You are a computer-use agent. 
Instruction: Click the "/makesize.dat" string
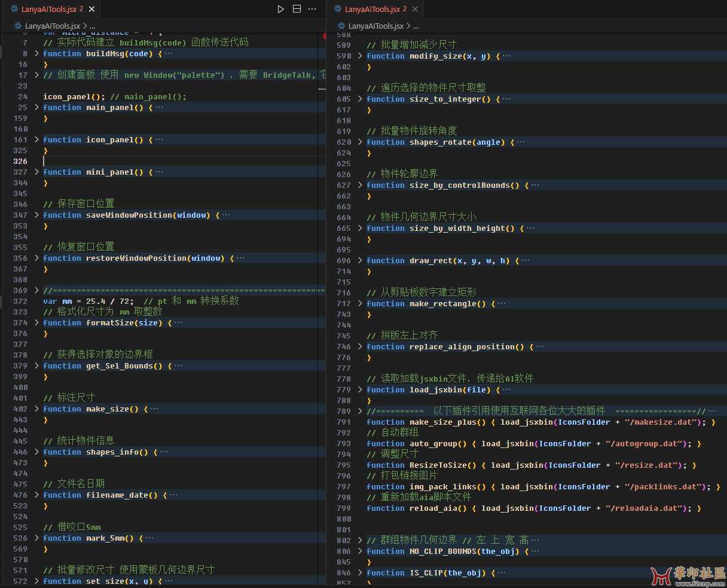pyautogui.click(x=659, y=422)
